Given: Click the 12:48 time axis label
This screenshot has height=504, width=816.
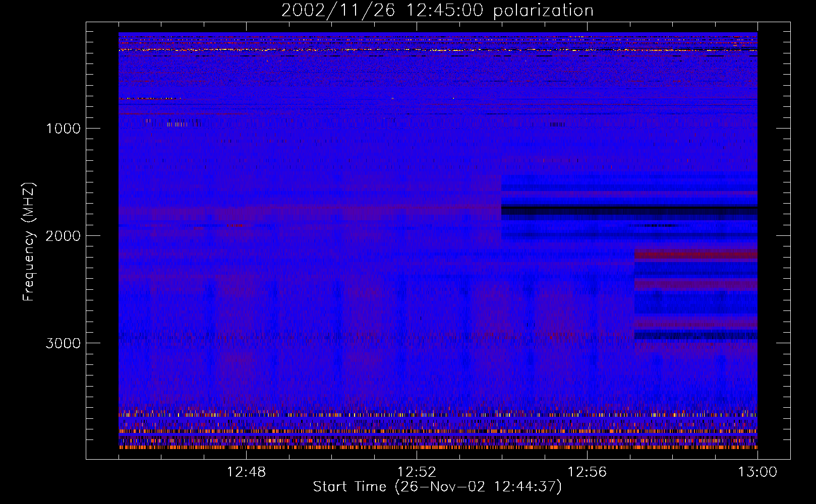Looking at the screenshot, I should tap(246, 472).
